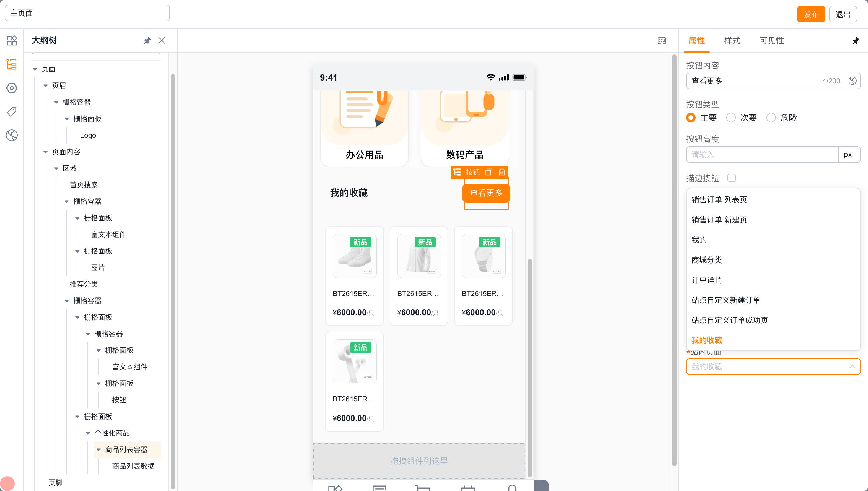
Task: Collapse the 商品列表容器 tree node
Action: [98, 450]
